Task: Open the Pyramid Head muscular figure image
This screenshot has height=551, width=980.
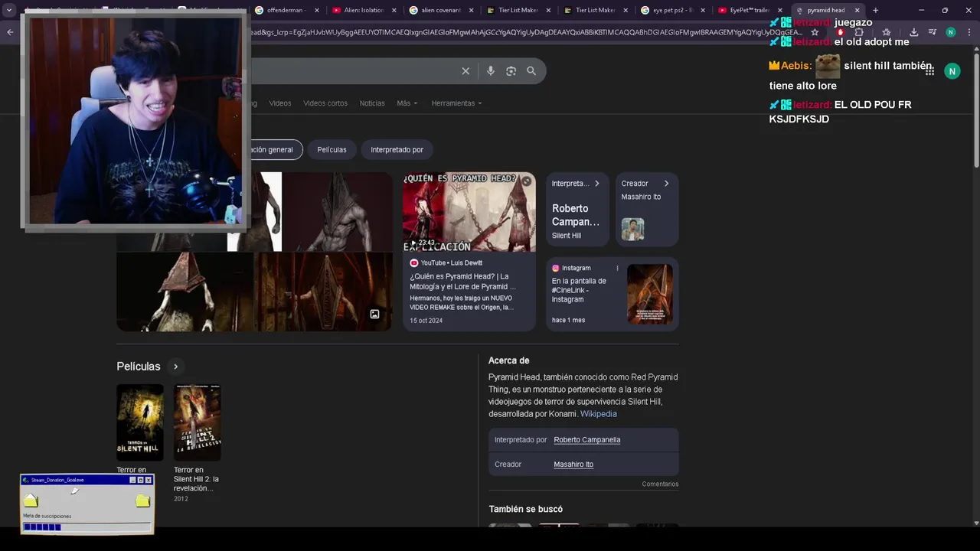Action: point(338,212)
